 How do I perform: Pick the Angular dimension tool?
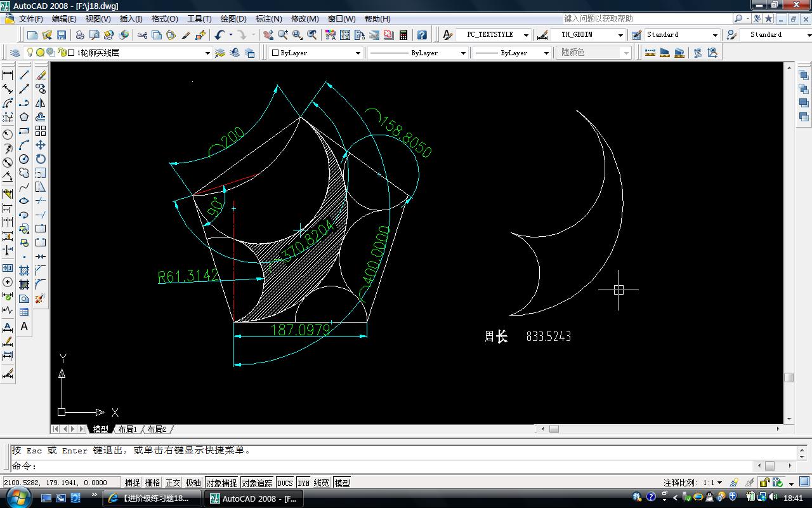pos(8,177)
